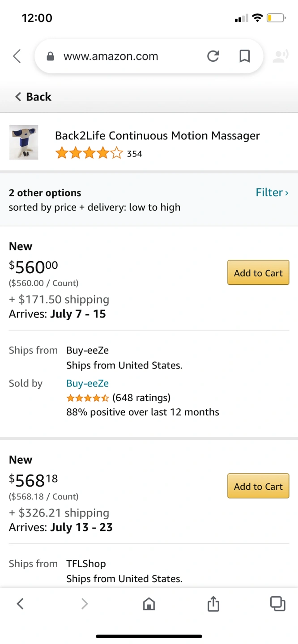Bookmark this page
298x644 pixels.
(x=244, y=56)
